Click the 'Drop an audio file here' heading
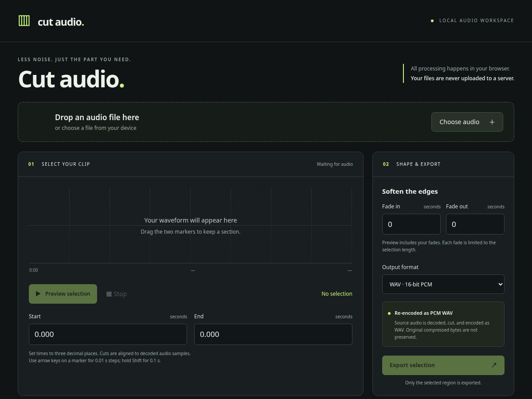This screenshot has width=532, height=399. click(97, 117)
